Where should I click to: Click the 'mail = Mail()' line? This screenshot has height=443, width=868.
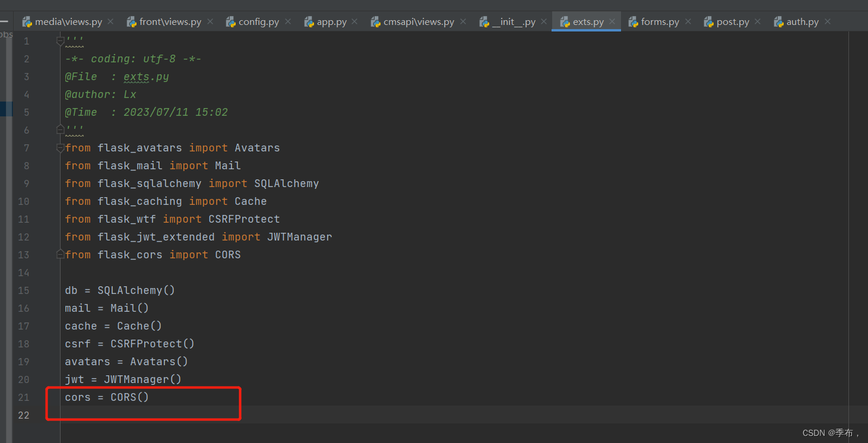tap(107, 308)
